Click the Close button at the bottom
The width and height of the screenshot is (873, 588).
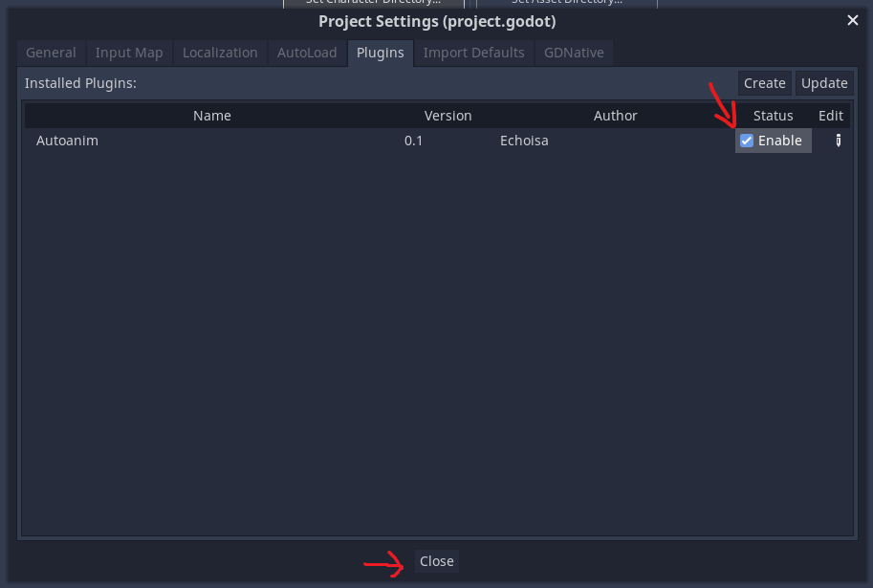(436, 561)
